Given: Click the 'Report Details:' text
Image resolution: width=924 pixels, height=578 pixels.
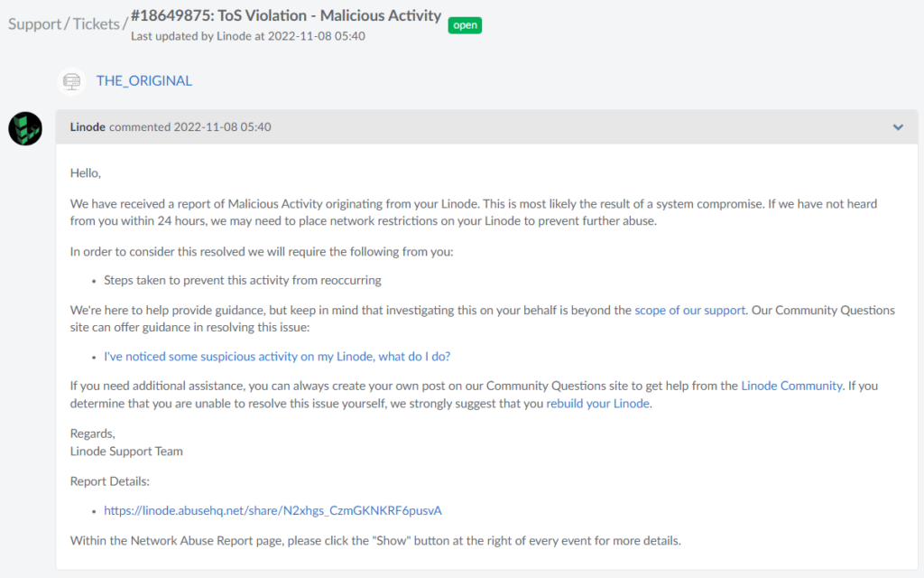Looking at the screenshot, I should pyautogui.click(x=109, y=481).
